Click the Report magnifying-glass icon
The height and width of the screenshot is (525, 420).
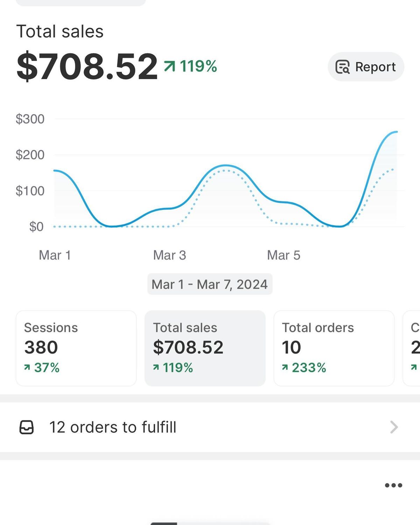pyautogui.click(x=343, y=66)
